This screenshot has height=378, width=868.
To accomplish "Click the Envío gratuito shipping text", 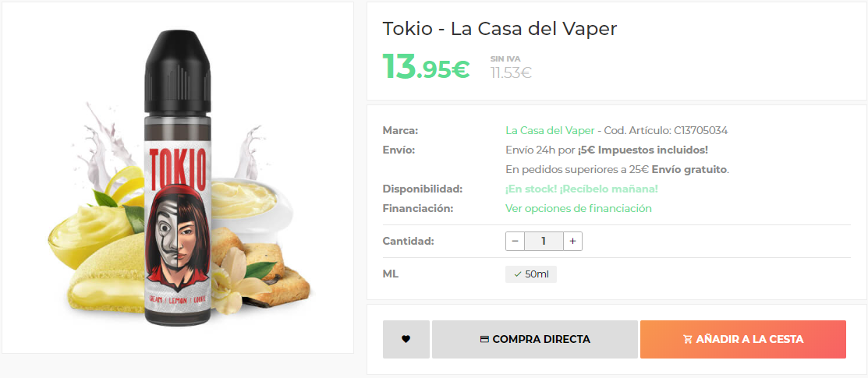I will pyautogui.click(x=689, y=169).
